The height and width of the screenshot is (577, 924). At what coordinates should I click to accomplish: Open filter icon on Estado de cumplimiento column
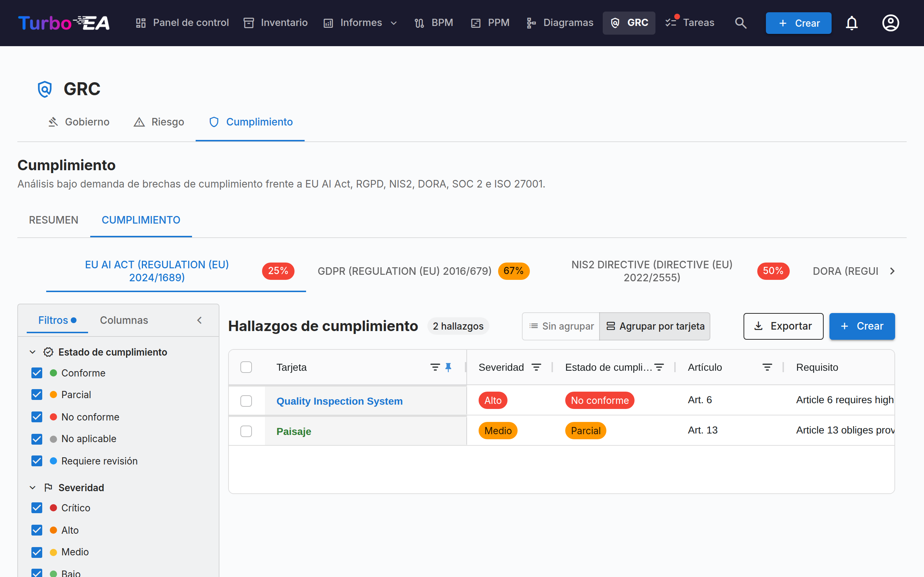click(x=659, y=367)
